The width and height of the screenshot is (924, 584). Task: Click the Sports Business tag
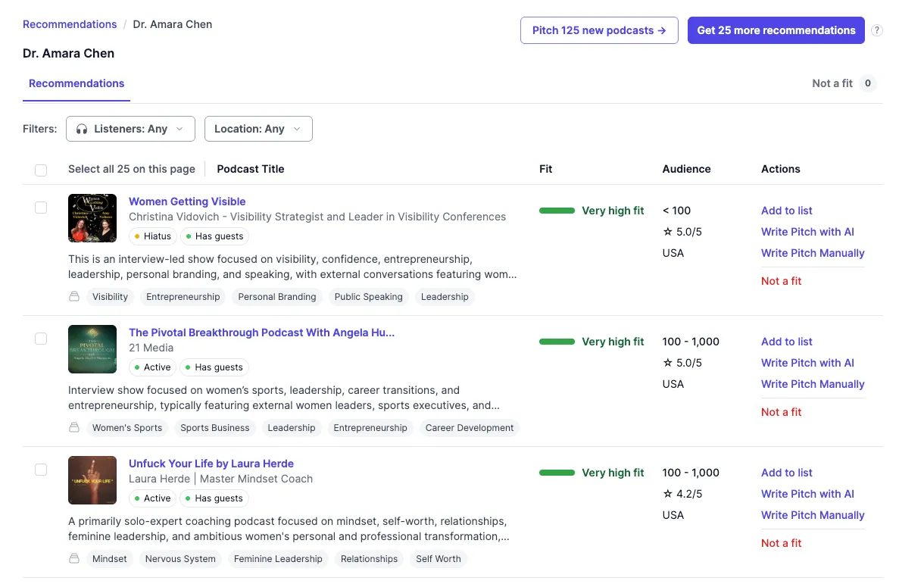215,428
